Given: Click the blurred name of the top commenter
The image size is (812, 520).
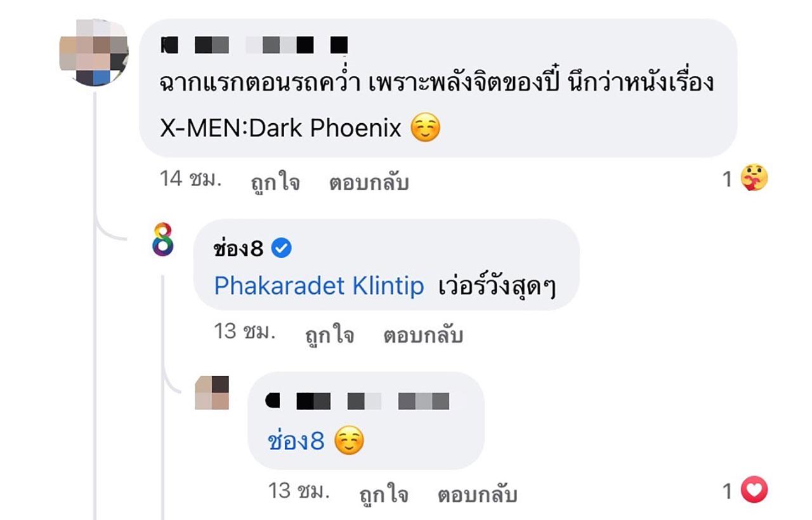Looking at the screenshot, I should point(256,45).
